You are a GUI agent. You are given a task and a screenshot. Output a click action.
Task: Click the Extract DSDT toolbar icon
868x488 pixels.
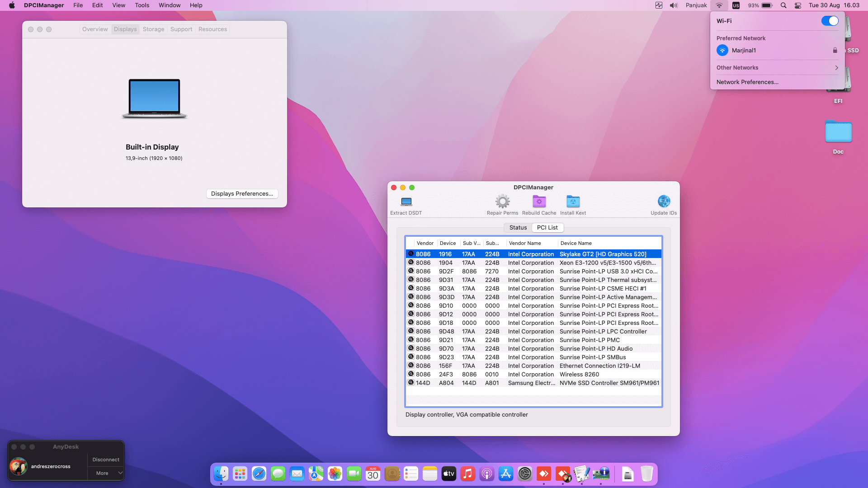click(406, 202)
